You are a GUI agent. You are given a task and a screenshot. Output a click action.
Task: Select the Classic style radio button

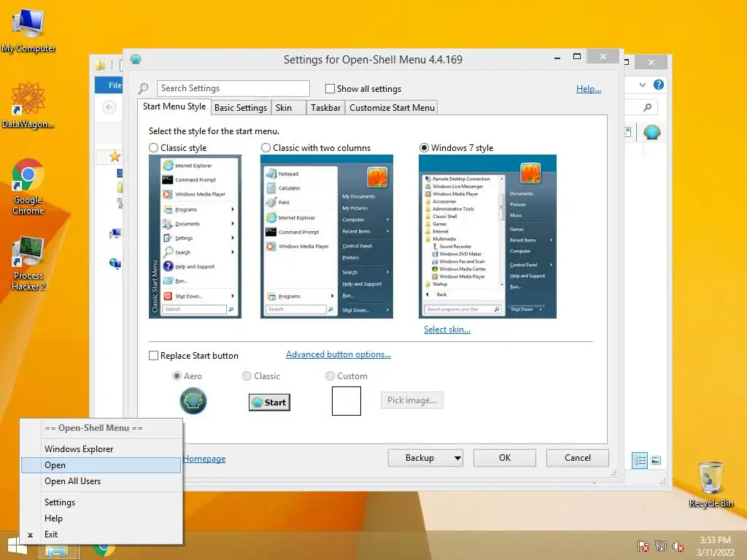153,147
